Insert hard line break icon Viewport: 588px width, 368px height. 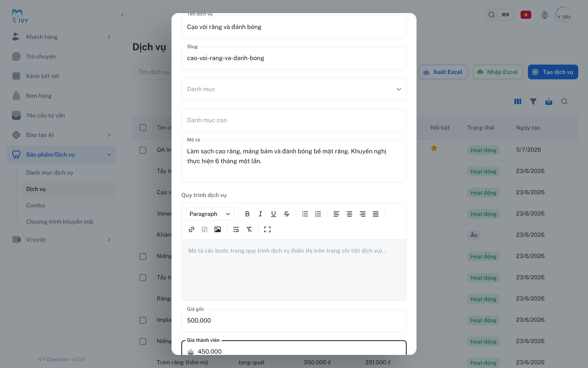point(236,229)
